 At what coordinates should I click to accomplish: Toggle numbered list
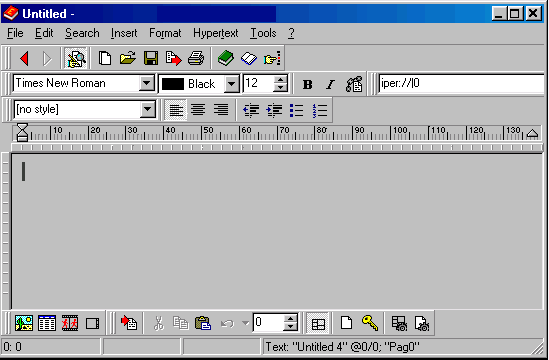click(319, 110)
